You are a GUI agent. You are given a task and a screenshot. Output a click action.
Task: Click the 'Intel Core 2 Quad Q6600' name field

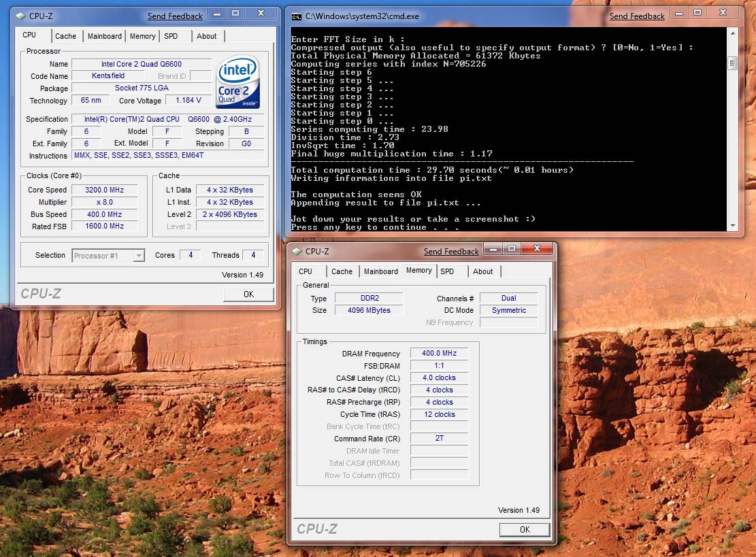(x=142, y=64)
